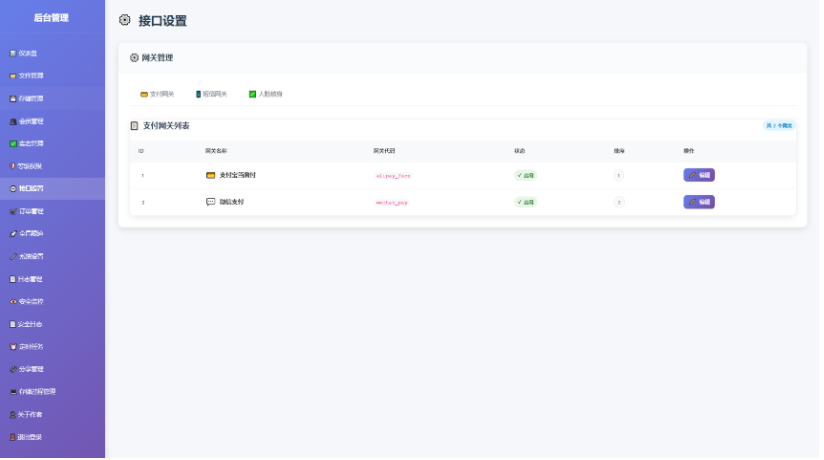The height and width of the screenshot is (460, 824).
Task: Edit the 支付宝当面付 gateway
Action: tap(698, 175)
